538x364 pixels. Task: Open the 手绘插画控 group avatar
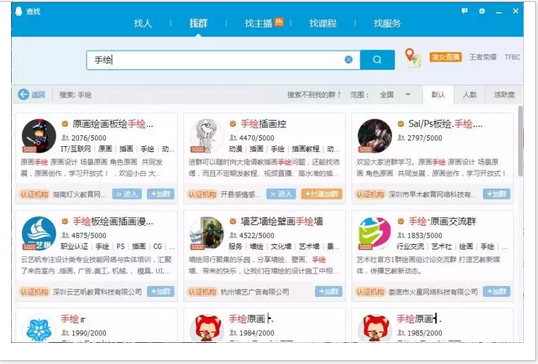pos(207,136)
